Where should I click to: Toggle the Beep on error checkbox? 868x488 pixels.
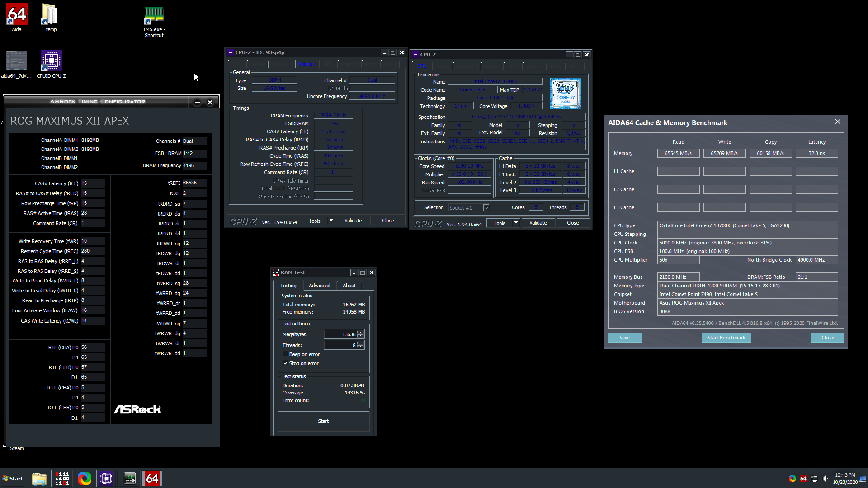click(285, 354)
